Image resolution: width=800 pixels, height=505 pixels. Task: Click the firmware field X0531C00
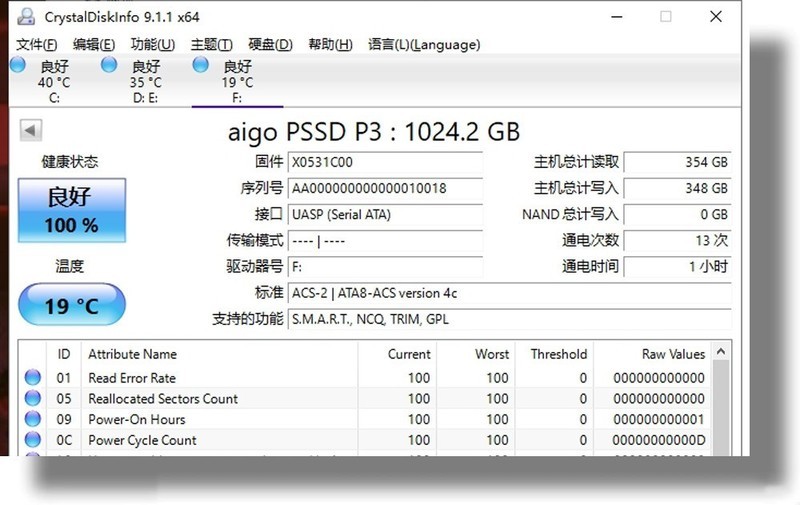[385, 163]
